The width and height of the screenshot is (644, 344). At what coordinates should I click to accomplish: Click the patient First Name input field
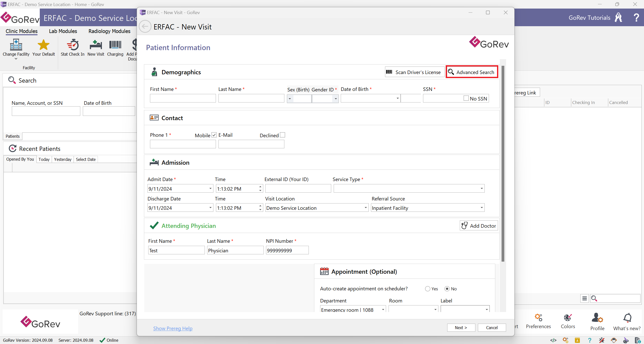[183, 98]
